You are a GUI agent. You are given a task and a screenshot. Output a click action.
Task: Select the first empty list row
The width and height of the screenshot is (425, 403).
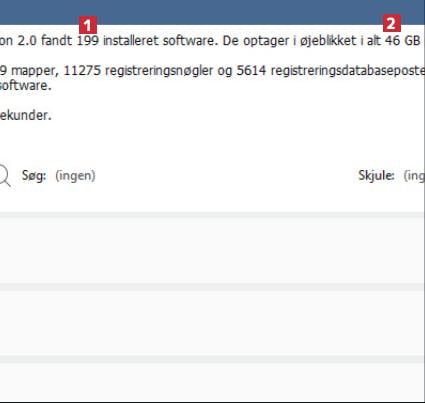(212, 251)
